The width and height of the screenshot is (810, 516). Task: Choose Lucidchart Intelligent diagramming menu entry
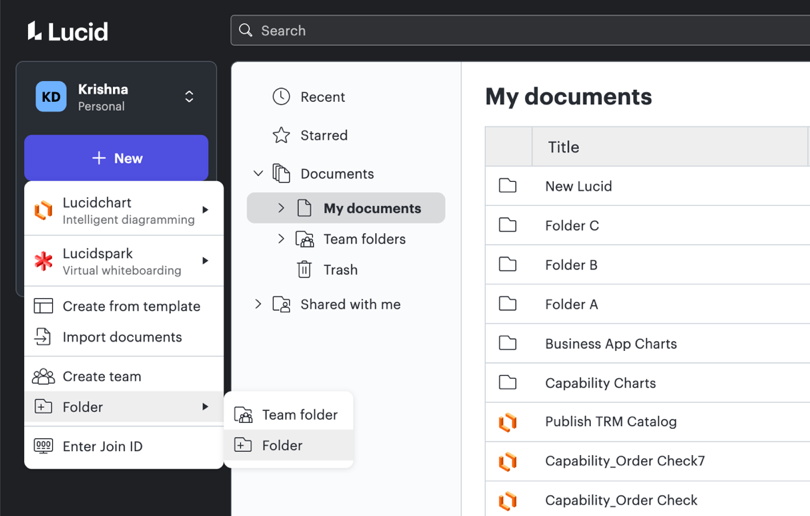124,210
